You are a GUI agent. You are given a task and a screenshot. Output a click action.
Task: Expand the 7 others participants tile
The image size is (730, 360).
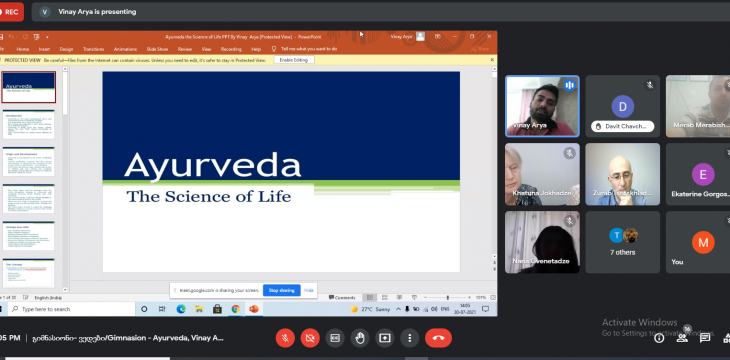pyautogui.click(x=622, y=242)
